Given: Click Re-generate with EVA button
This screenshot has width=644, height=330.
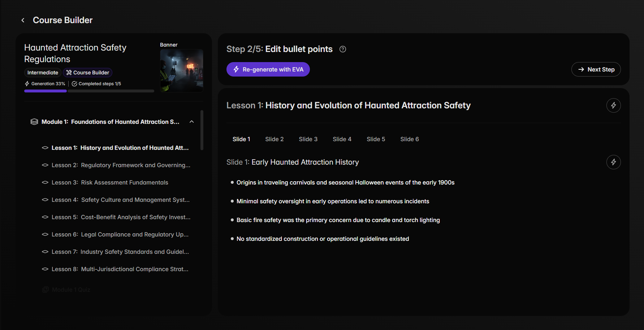Looking at the screenshot, I should (268, 69).
